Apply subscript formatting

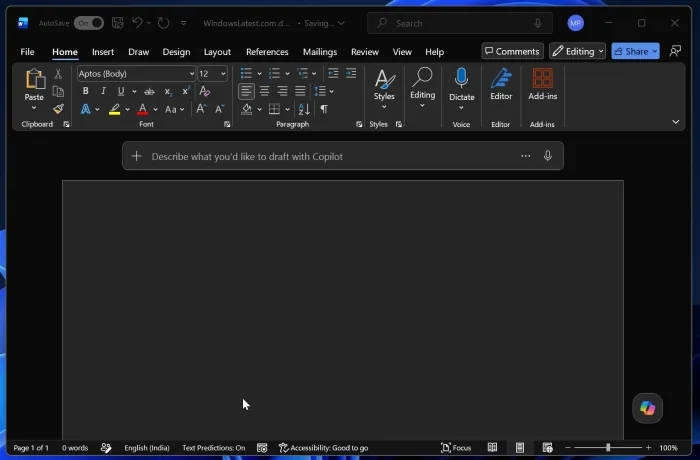pyautogui.click(x=168, y=92)
